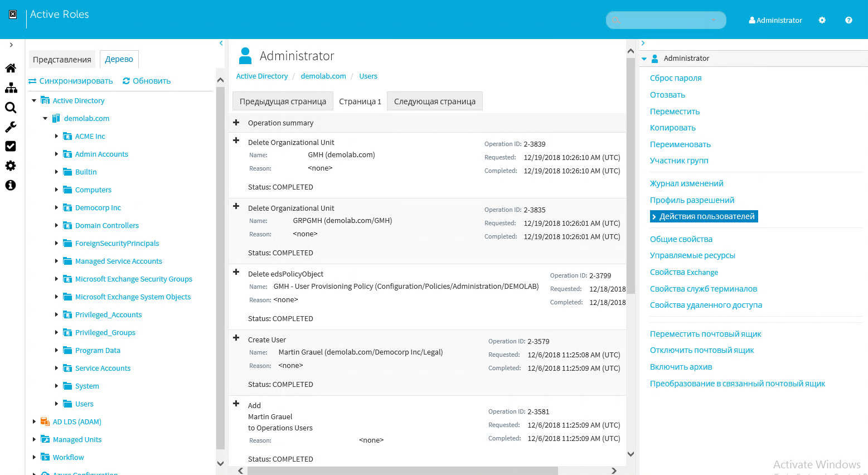Expand the Admin Accounts tree node

pos(56,154)
